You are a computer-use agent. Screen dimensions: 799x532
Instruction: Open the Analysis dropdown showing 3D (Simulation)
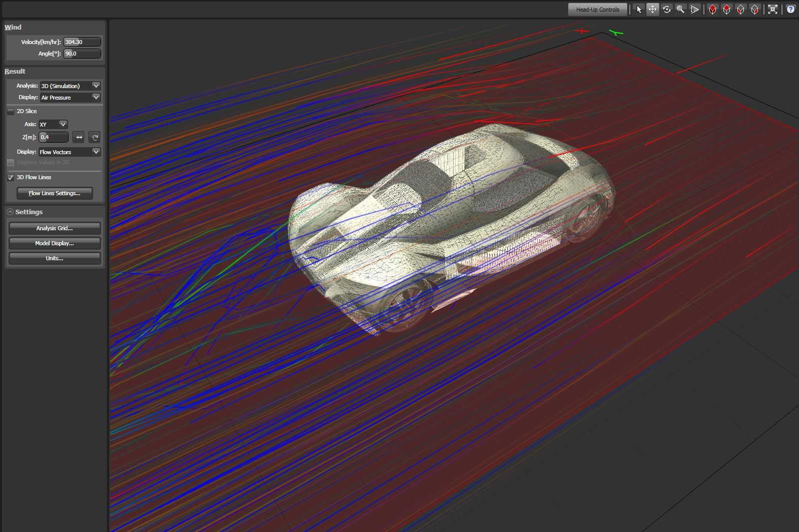[70, 86]
